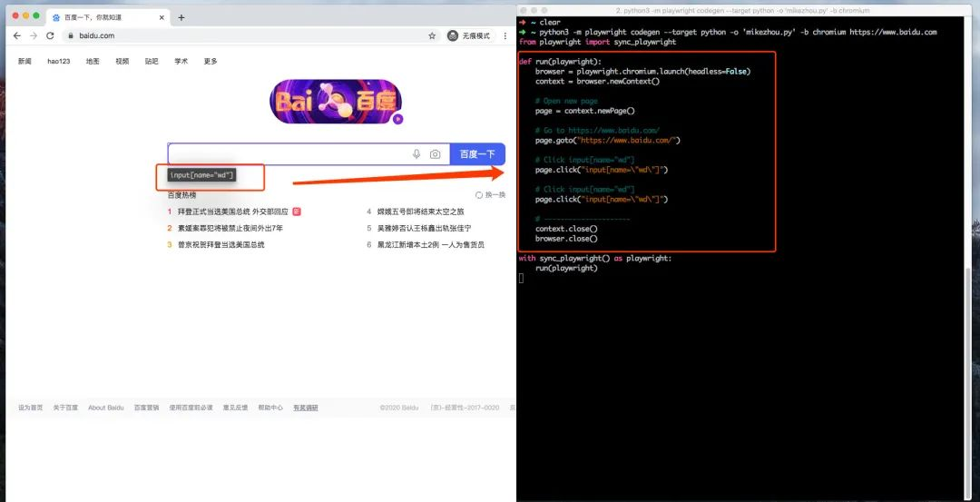Select the 百度一下，你就知道 browser tab
Viewport: 980px width, 502px height.
point(108,17)
